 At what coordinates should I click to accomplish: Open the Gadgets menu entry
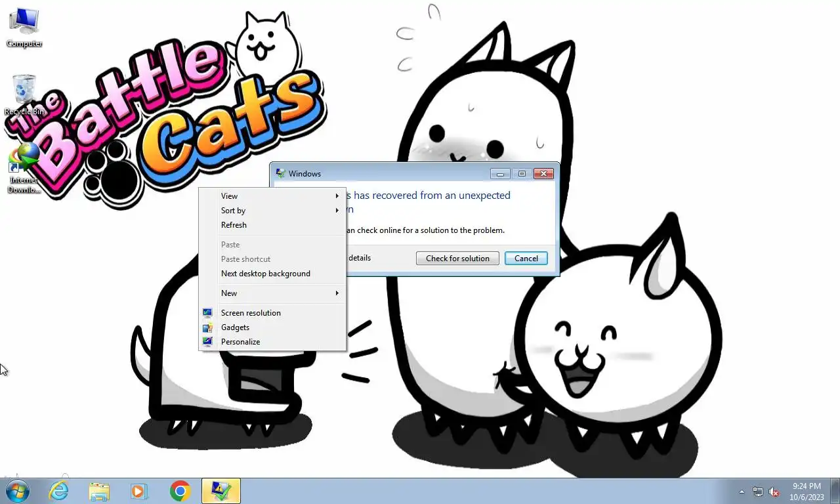[272, 327]
